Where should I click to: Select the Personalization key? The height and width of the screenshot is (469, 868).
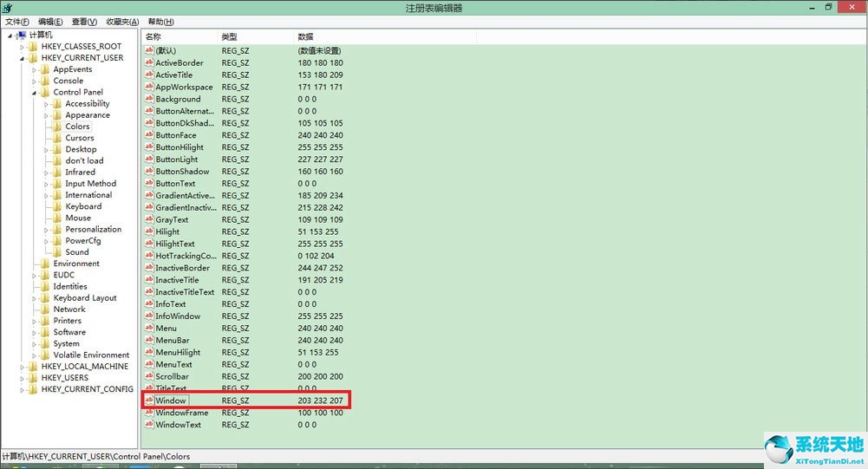(x=93, y=229)
